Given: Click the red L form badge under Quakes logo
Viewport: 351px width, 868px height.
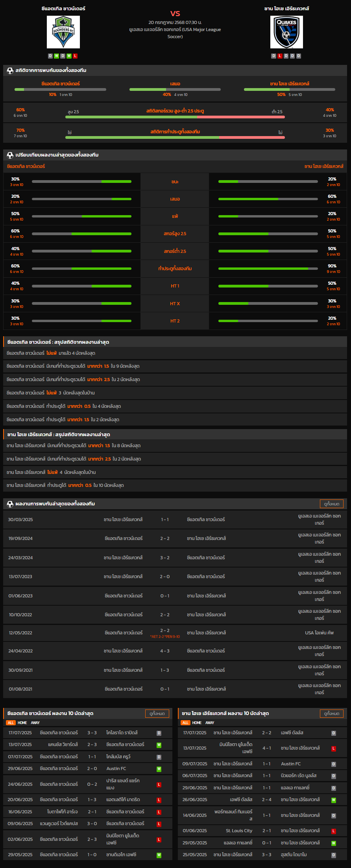Looking at the screenshot, I should (x=280, y=56).
